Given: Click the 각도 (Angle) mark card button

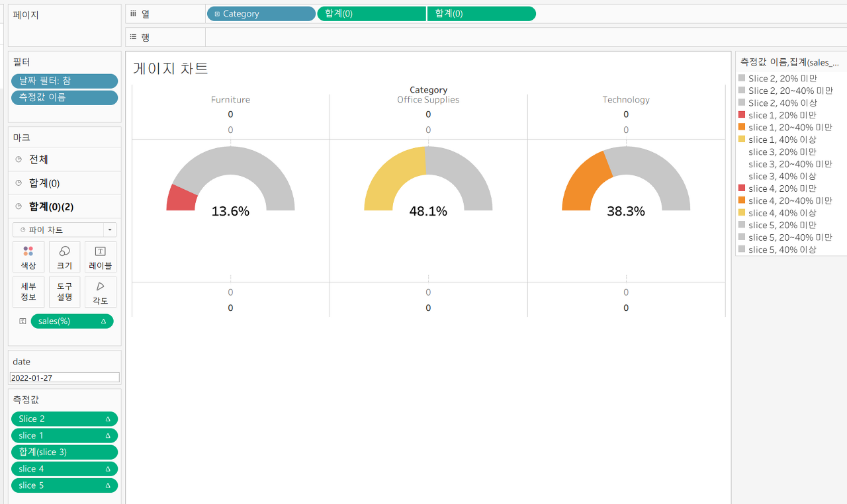Looking at the screenshot, I should (x=100, y=292).
